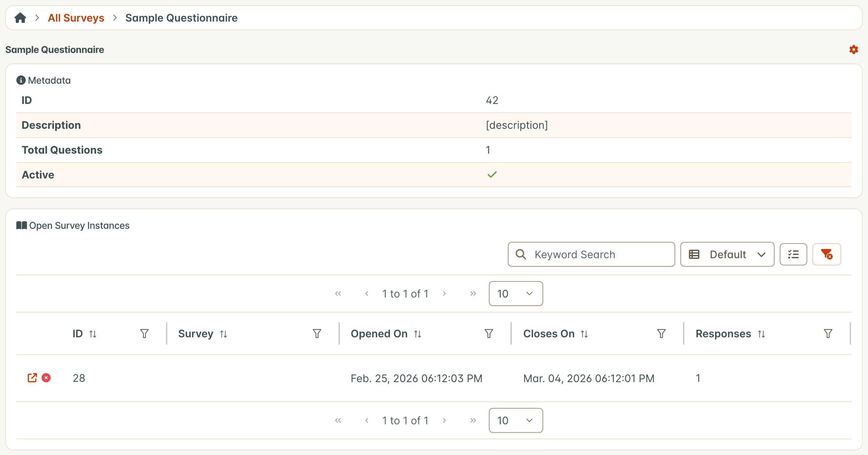This screenshot has width=868, height=455.
Task: Sort table by Opened On column
Action: [417, 334]
